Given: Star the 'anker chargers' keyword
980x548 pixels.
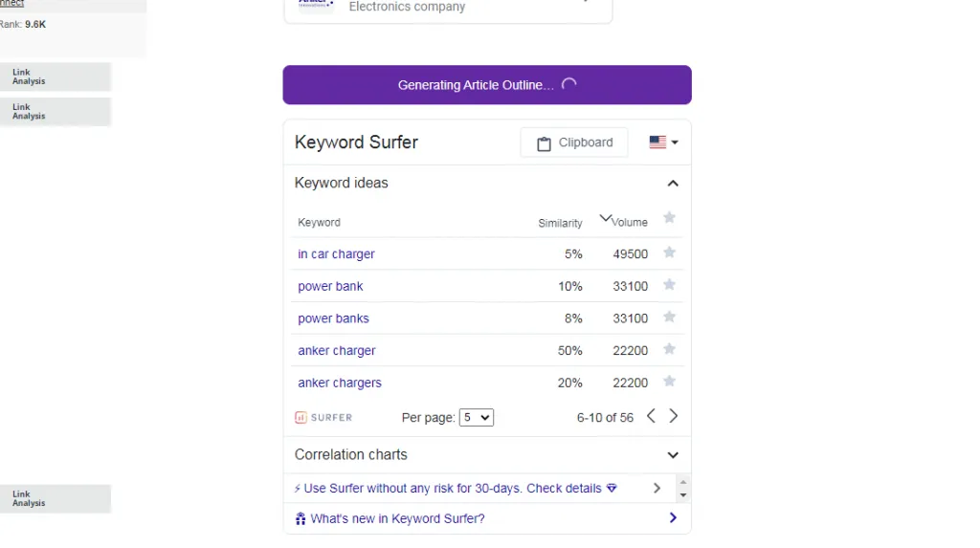Looking at the screenshot, I should (x=669, y=382).
